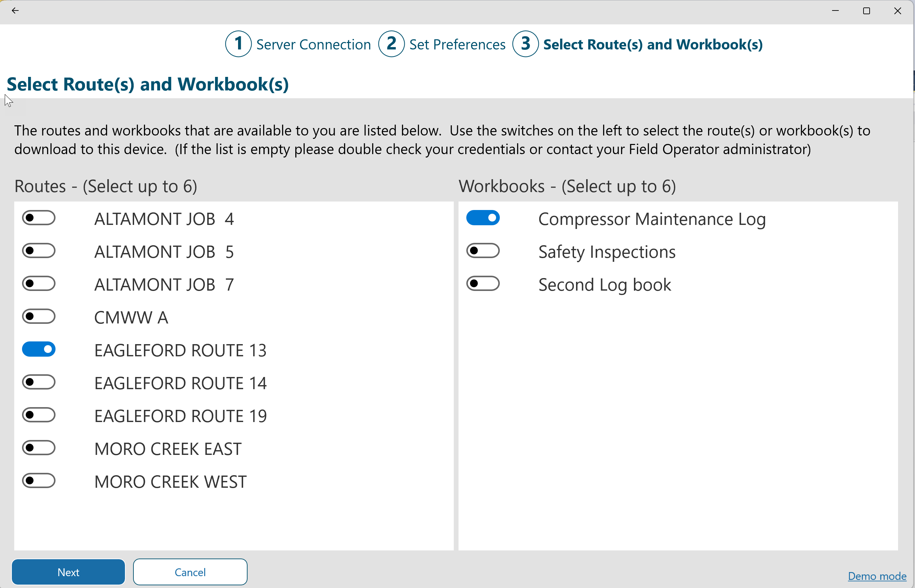
Task: Switch on EAGLEFORD ROUTE 14
Action: coord(39,382)
